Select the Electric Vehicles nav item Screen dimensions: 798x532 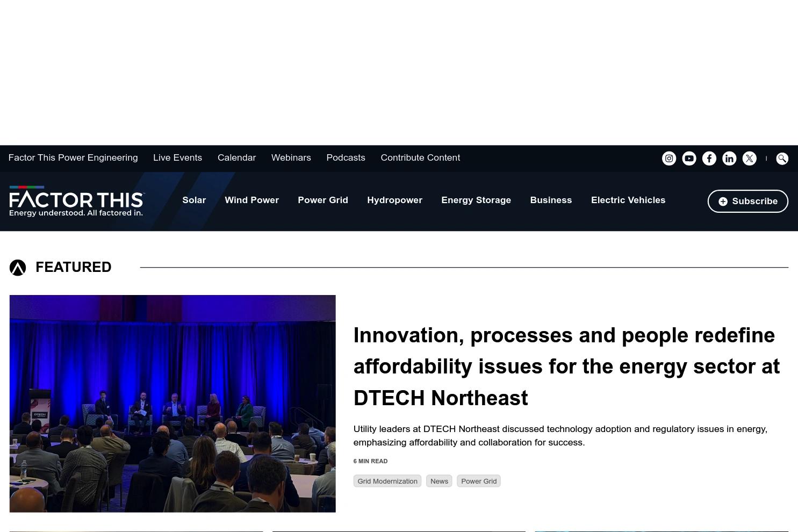click(628, 200)
